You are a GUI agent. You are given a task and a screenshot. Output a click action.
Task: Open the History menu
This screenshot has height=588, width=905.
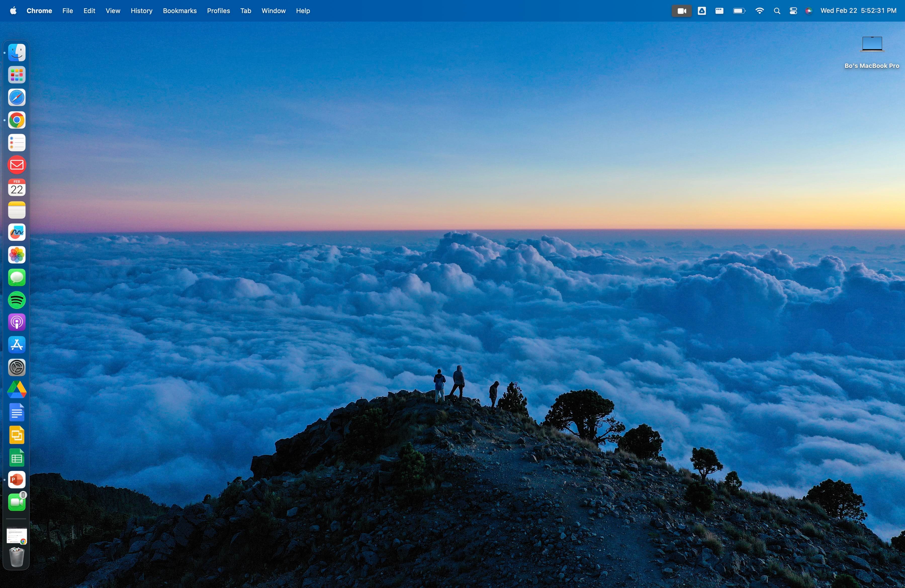coord(142,11)
